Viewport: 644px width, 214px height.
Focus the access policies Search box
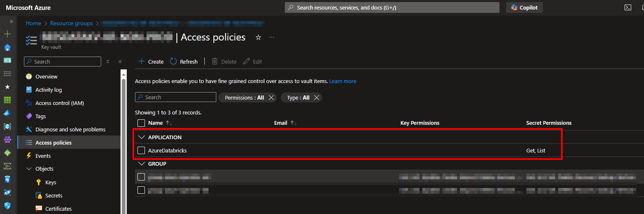[x=175, y=97]
